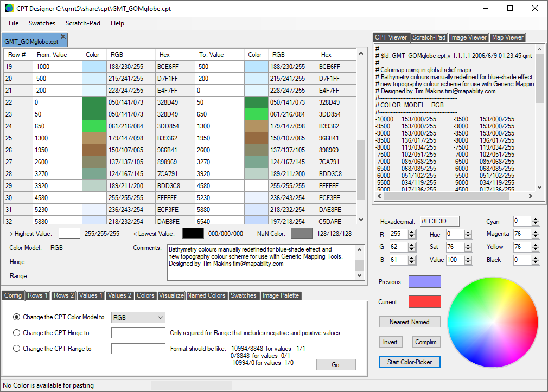The image size is (548, 392).
Task: Decrease the G value stepper
Action: [x=412, y=249]
